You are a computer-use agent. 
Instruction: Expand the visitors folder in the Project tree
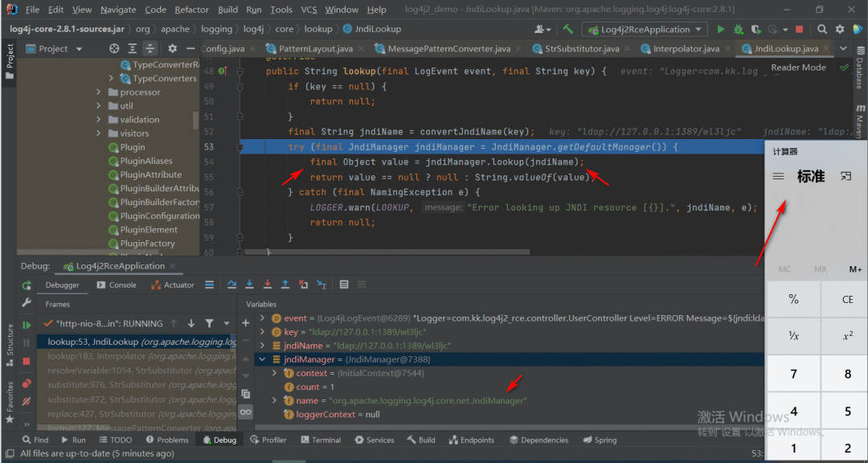pos(99,133)
